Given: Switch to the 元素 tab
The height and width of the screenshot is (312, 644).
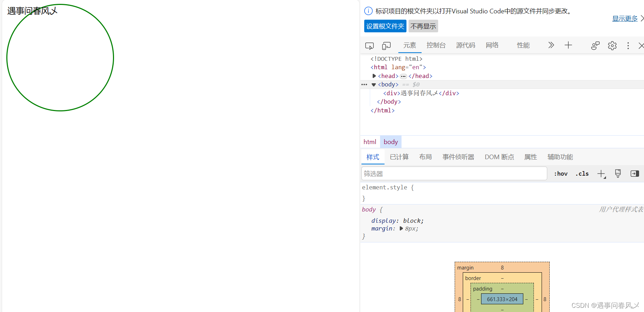Looking at the screenshot, I should [410, 45].
